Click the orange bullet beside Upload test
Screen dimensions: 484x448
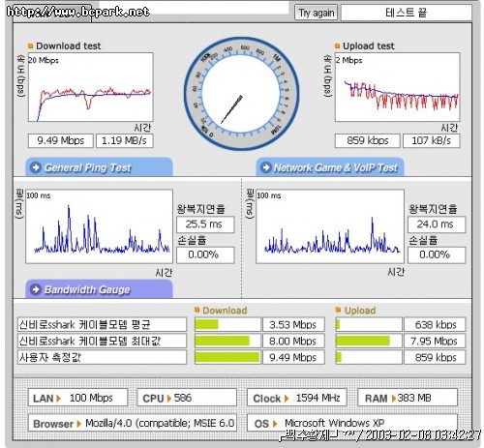337,45
